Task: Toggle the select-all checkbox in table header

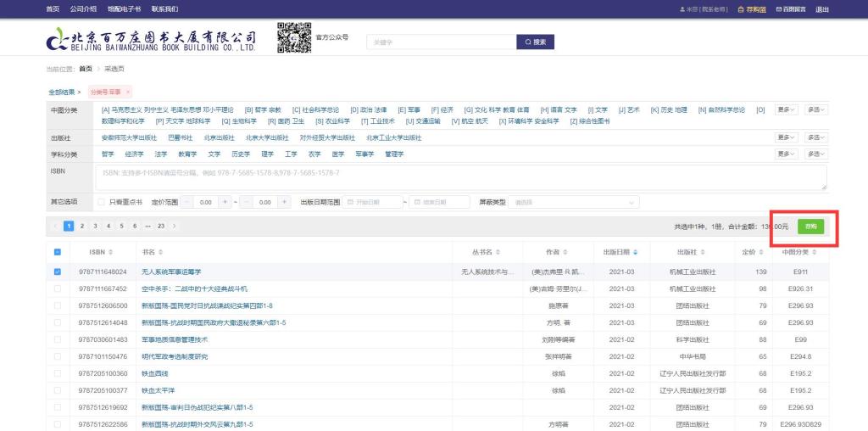Action: [58, 252]
